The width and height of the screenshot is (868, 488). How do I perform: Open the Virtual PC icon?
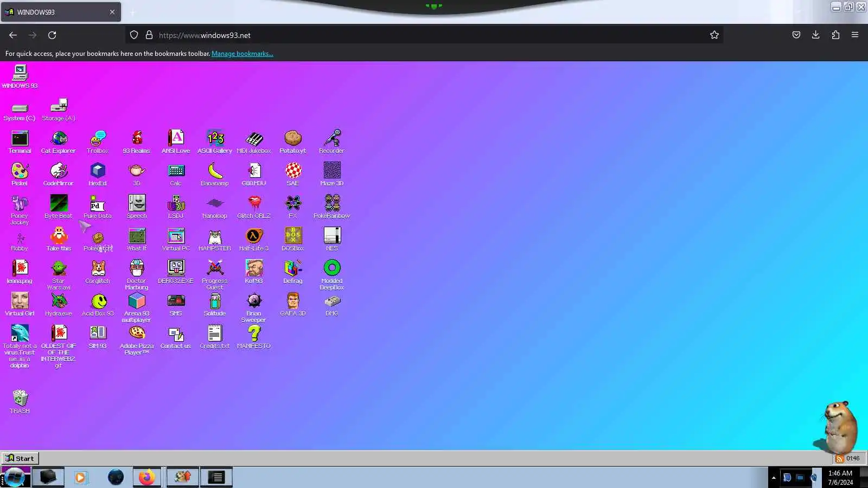point(176,240)
